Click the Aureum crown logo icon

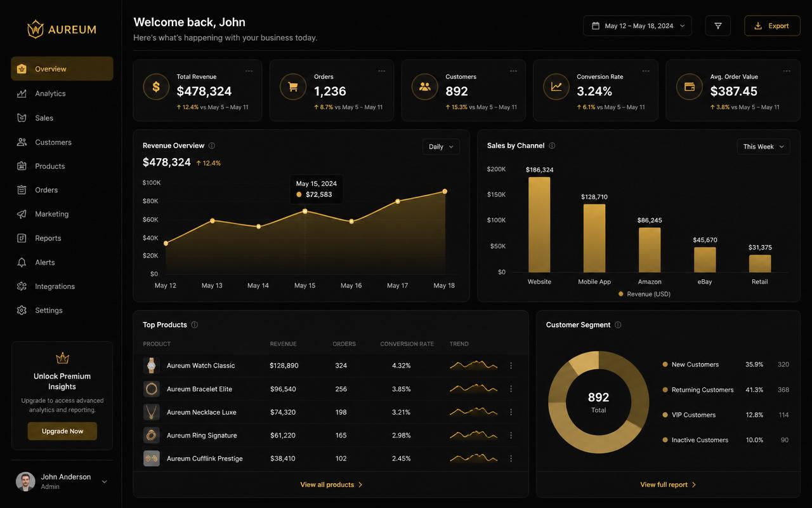pos(36,29)
